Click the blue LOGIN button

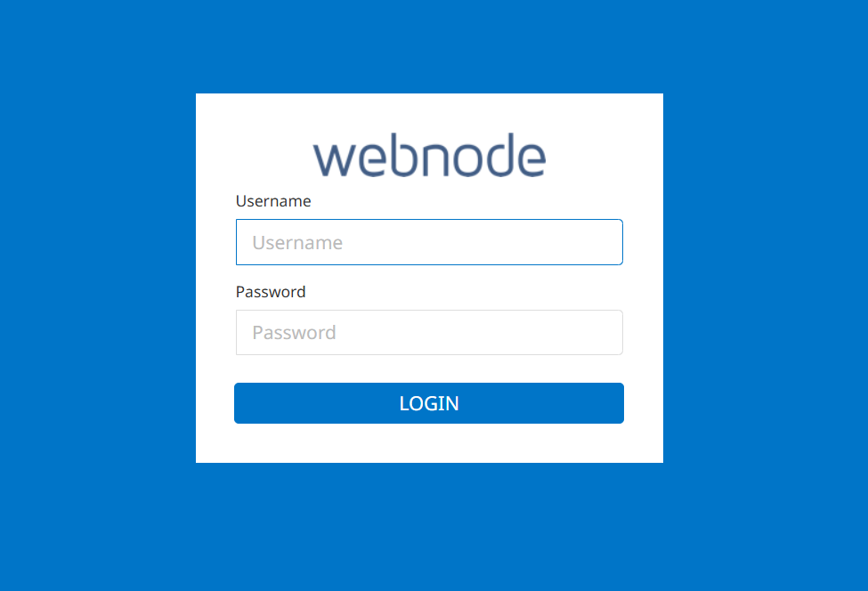click(x=429, y=403)
